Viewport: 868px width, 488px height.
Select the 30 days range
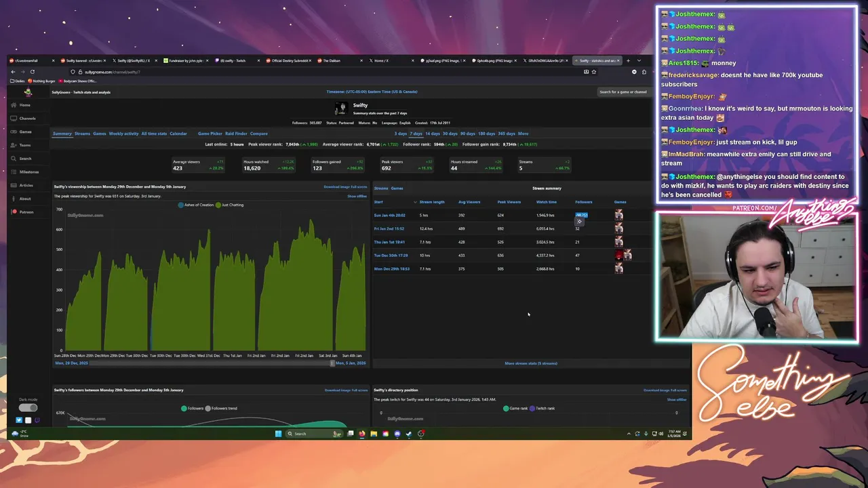coord(450,134)
